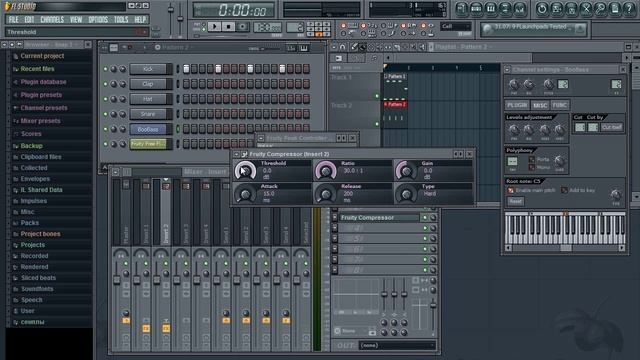Click the speaker Playback tool in Playlist

click(422, 47)
